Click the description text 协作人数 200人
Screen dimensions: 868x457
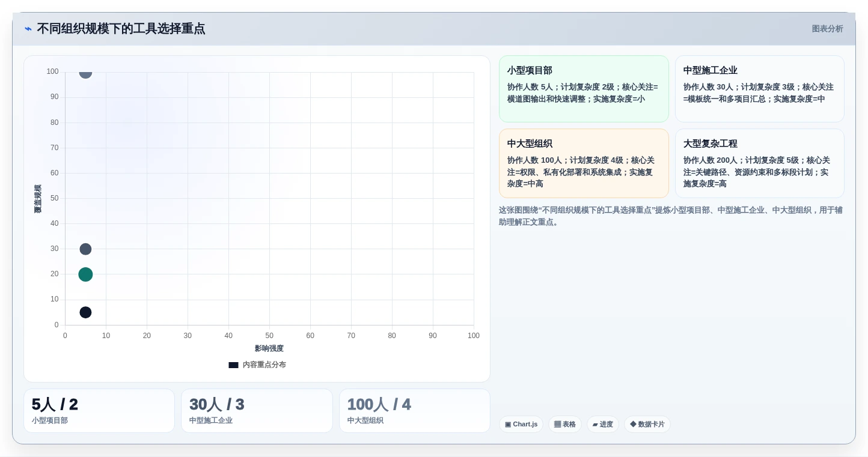pos(757,172)
